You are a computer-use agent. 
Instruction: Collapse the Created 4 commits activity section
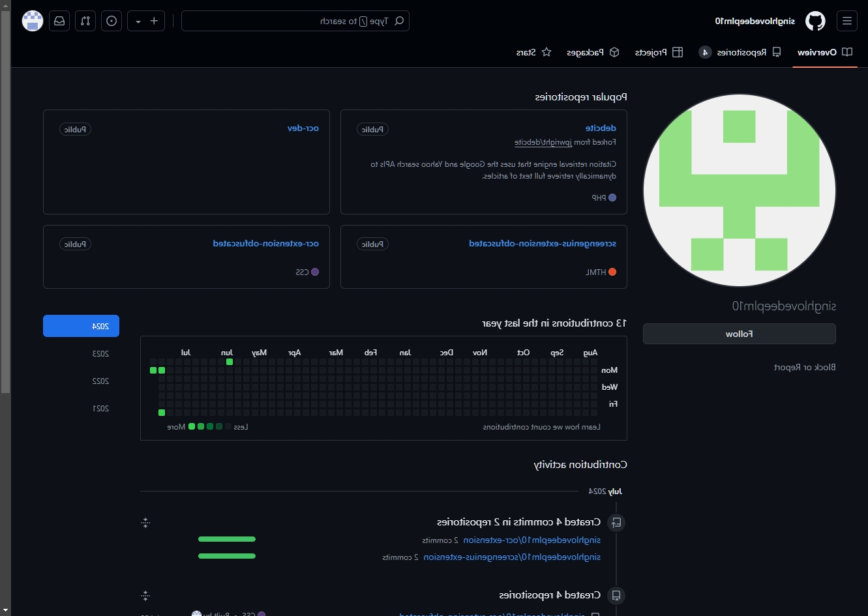pos(145,523)
